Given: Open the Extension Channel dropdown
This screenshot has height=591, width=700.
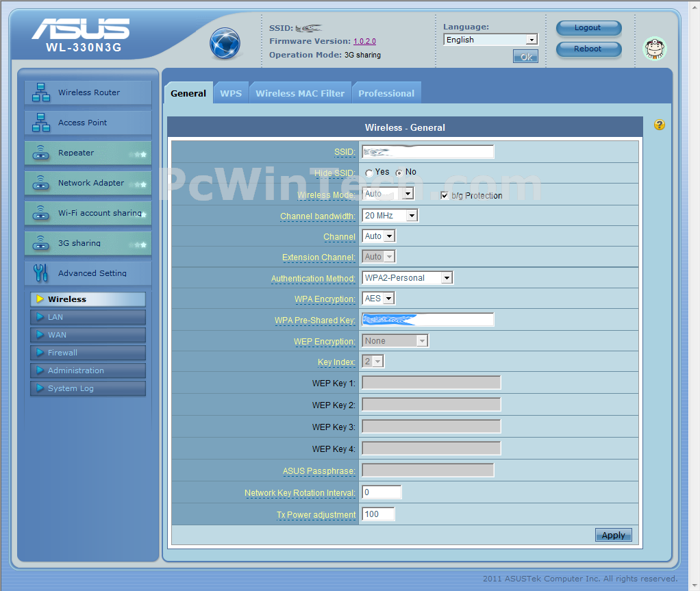Looking at the screenshot, I should point(379,257).
